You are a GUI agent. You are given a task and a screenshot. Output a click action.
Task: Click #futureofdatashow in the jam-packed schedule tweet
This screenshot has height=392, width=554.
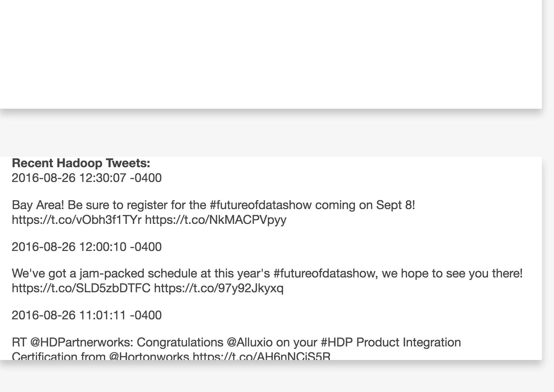click(x=325, y=273)
